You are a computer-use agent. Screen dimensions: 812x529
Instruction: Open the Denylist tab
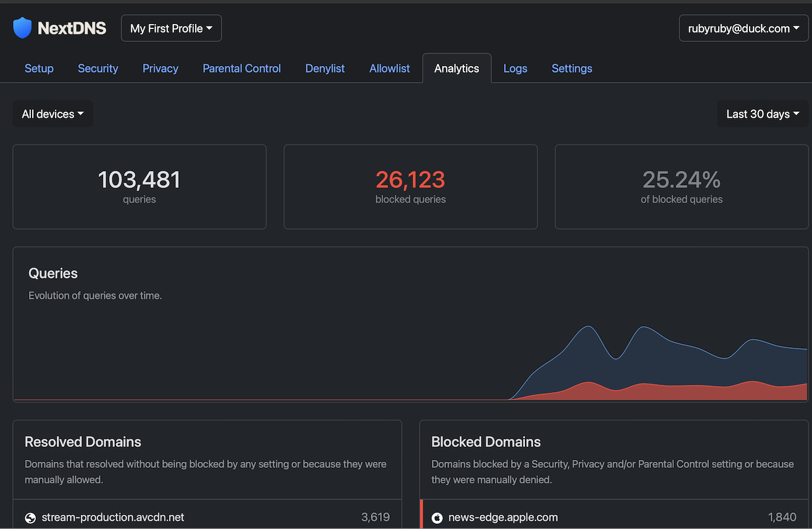point(325,68)
